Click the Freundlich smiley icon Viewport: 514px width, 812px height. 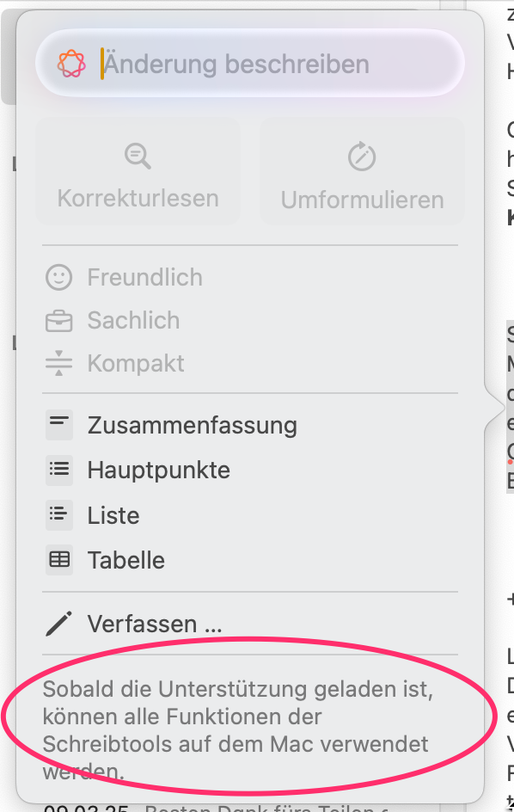tap(59, 277)
